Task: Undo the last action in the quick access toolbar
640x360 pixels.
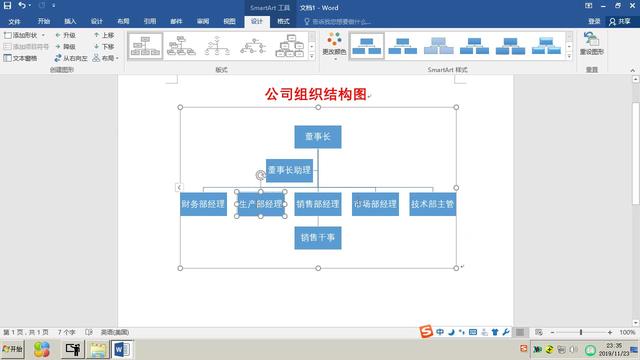Action: tap(22, 6)
